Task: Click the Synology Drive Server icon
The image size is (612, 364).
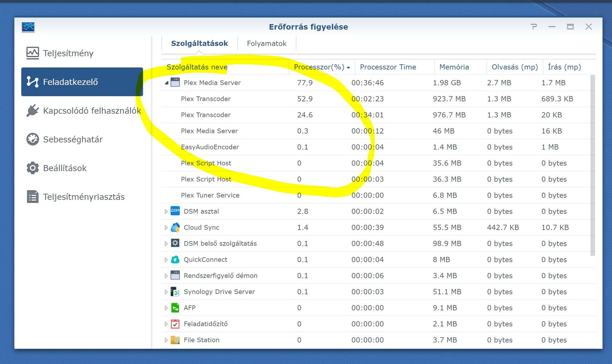Action: point(175,291)
